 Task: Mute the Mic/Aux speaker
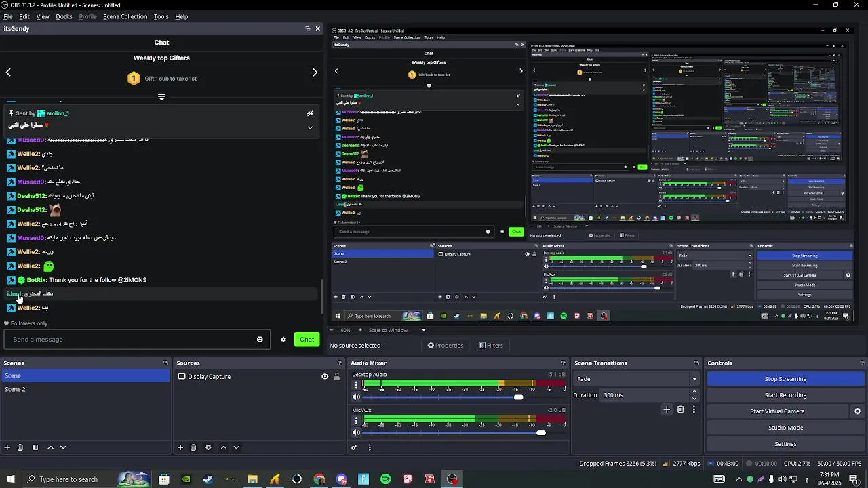point(356,432)
